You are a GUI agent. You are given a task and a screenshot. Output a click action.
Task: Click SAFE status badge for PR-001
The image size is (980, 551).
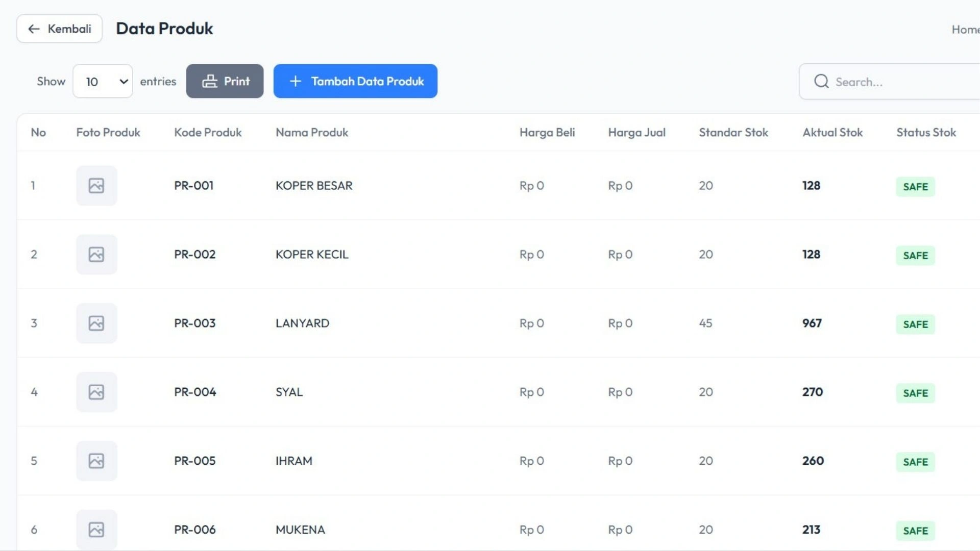[x=915, y=187]
